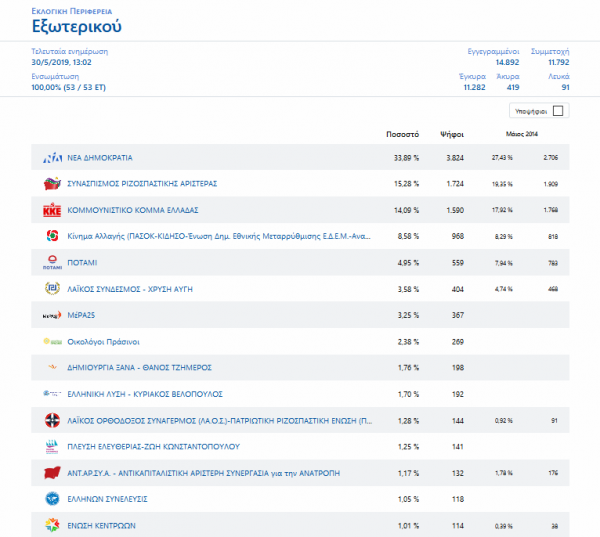
Task: Click the red KKE party logo
Action: coord(52,210)
